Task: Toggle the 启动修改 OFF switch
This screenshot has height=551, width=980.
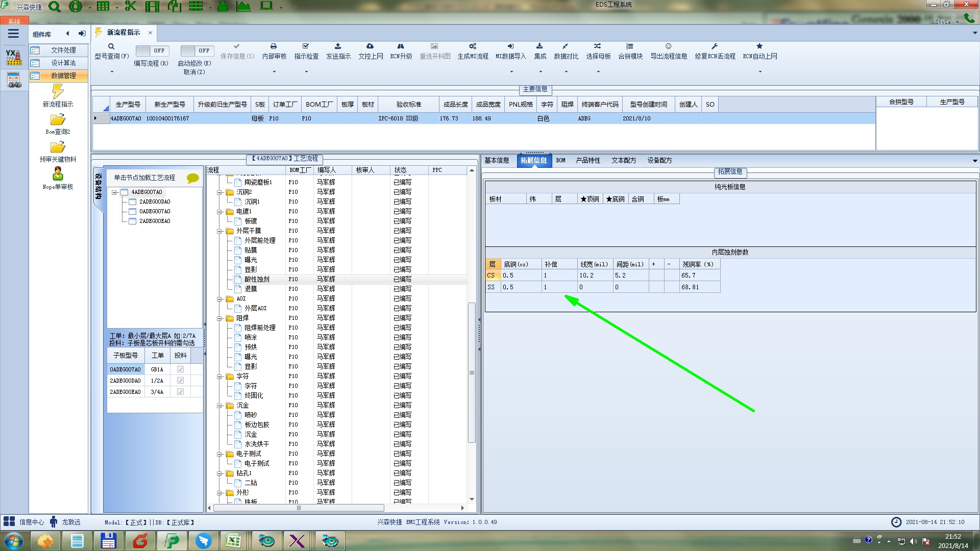Action: (197, 51)
